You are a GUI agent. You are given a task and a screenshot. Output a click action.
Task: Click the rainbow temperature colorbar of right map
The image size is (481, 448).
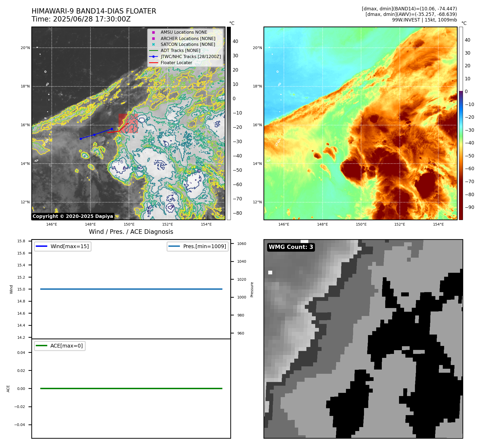point(461,123)
